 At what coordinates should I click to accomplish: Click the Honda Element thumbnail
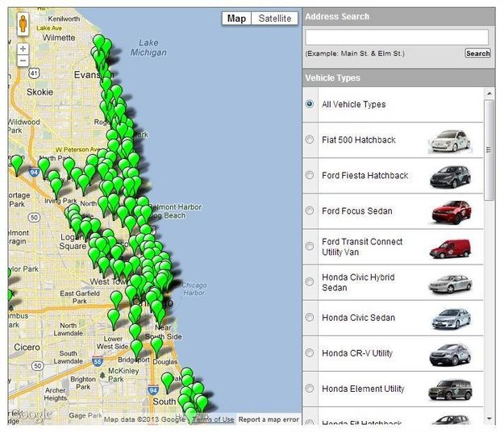[x=450, y=390]
